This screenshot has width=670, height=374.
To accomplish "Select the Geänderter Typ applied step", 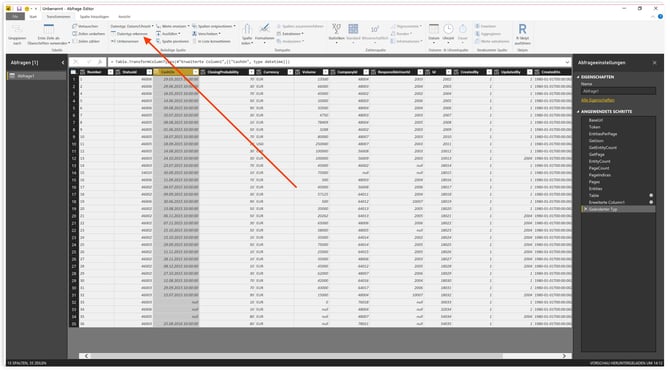I will click(x=618, y=209).
